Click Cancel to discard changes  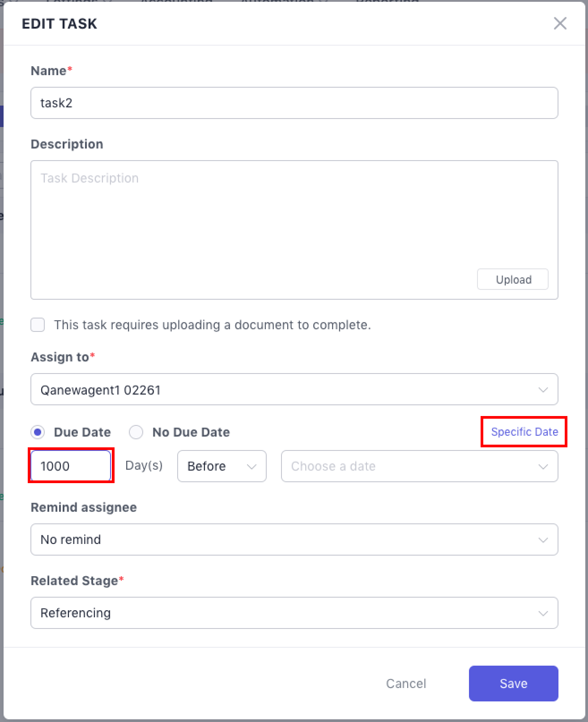[x=406, y=683]
